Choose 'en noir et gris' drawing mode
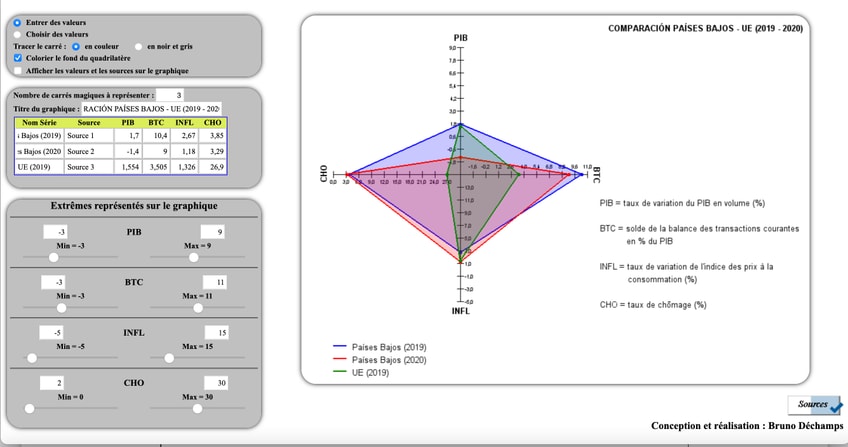 (139, 46)
